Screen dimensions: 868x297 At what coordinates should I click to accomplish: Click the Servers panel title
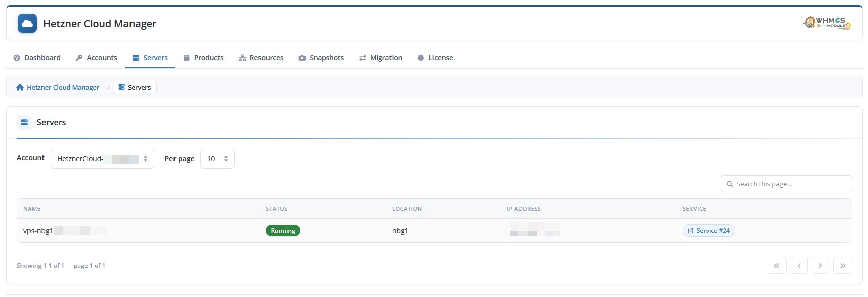[x=51, y=122]
